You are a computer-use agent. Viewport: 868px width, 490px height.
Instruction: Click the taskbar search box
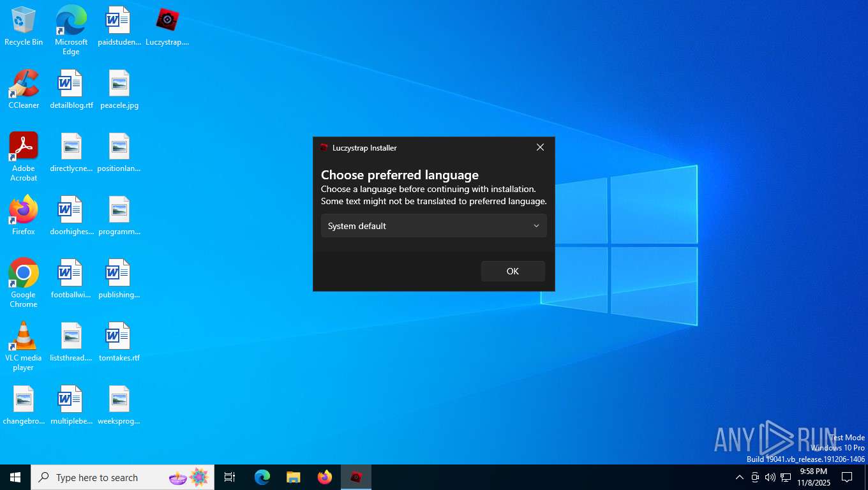[x=123, y=477]
